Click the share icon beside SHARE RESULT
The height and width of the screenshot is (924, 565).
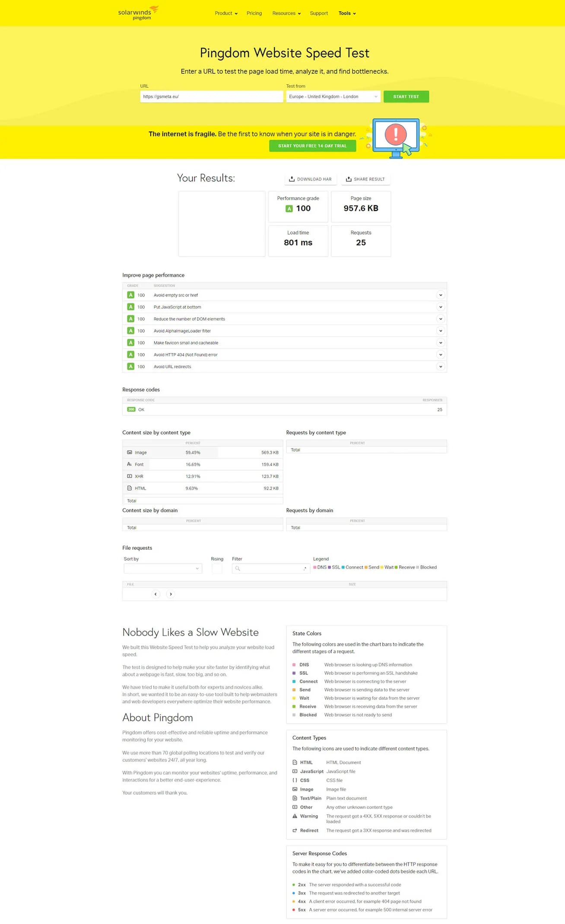point(349,179)
